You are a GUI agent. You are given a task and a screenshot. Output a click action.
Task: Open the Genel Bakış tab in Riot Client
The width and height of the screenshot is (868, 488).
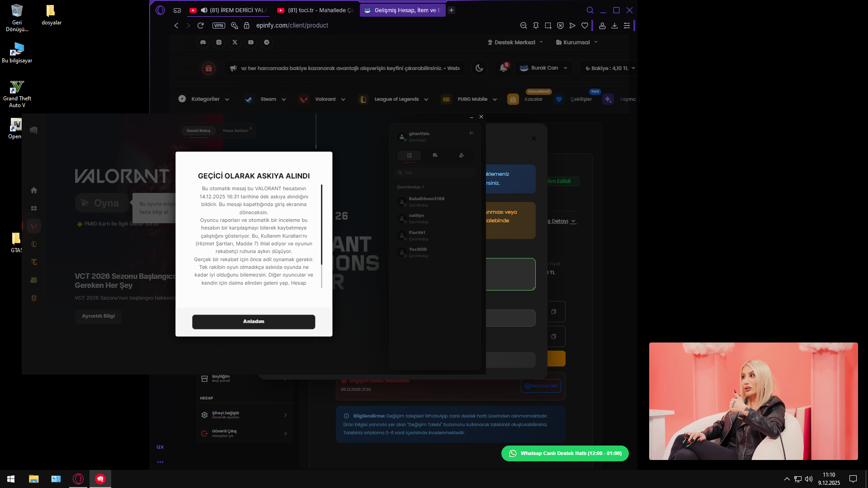pyautogui.click(x=198, y=131)
